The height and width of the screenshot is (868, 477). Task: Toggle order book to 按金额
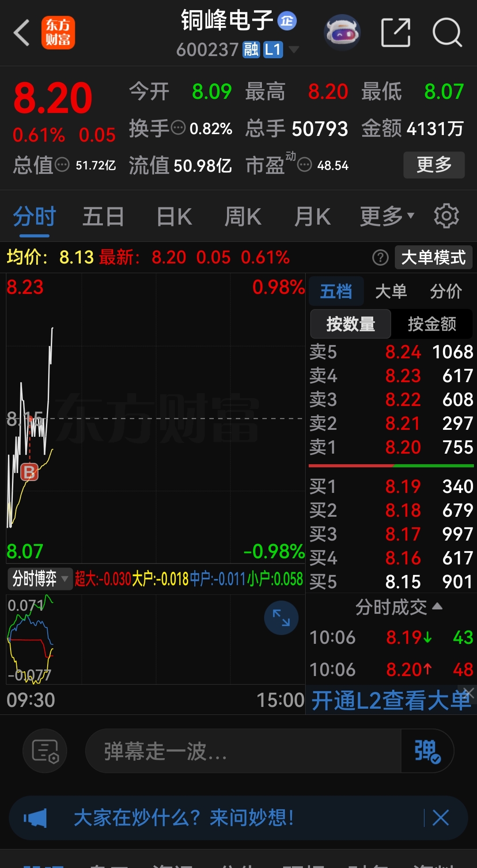point(432,324)
